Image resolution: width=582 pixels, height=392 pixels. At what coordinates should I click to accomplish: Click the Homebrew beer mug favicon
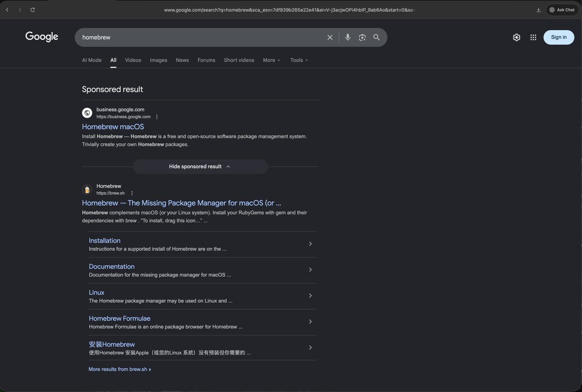(87, 190)
